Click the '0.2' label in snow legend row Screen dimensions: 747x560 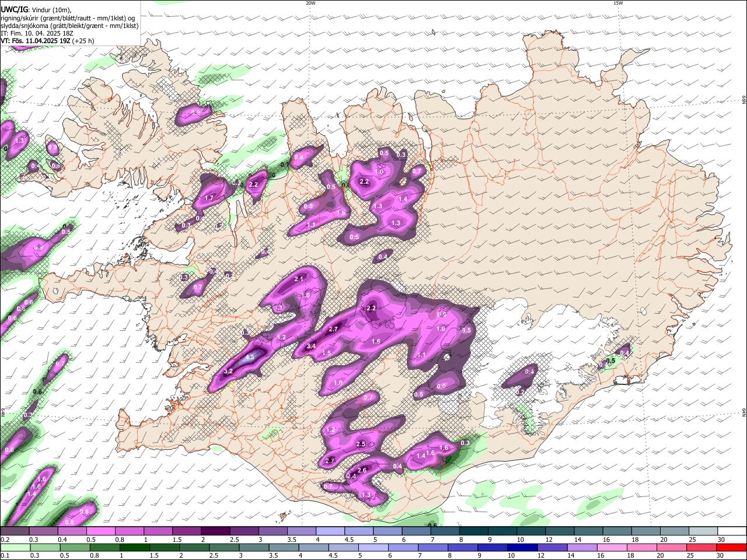5,540
